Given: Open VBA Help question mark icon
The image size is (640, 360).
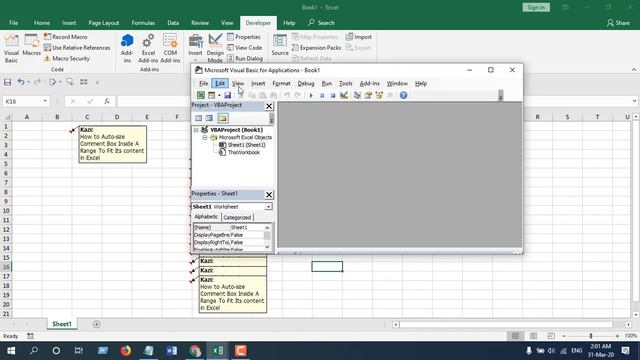Looking at the screenshot, I should 403,95.
